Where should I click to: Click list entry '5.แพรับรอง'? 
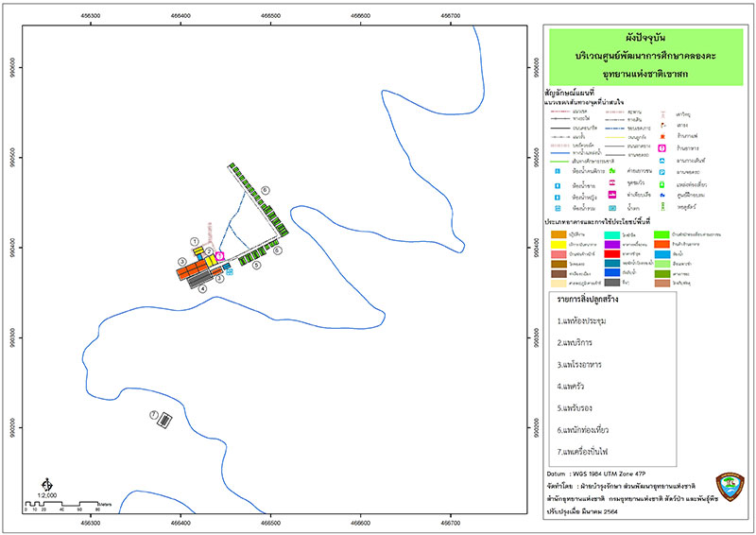pyautogui.click(x=575, y=407)
